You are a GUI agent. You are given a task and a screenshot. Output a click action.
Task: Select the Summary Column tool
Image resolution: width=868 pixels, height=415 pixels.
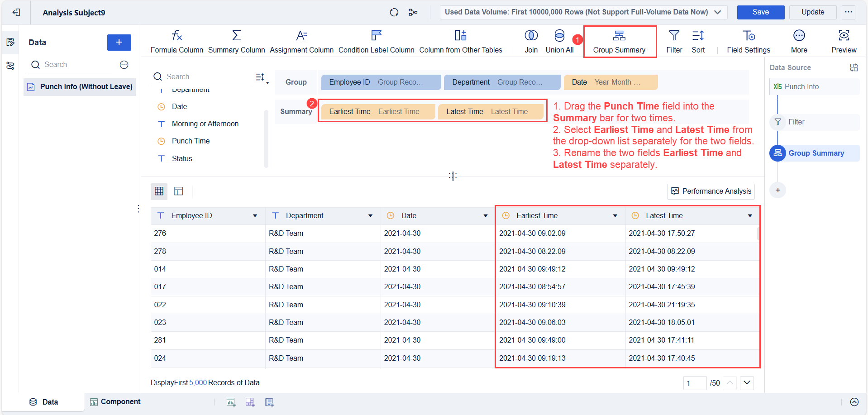tap(236, 41)
